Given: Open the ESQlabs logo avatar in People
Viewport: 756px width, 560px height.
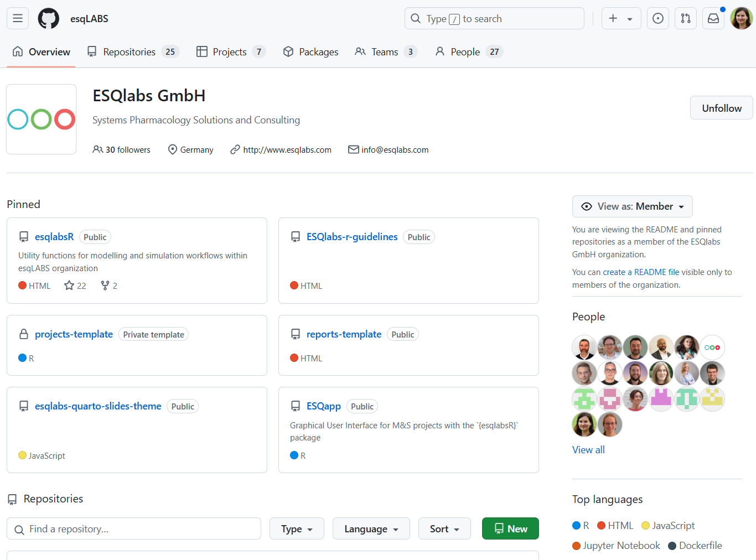Looking at the screenshot, I should click(712, 348).
